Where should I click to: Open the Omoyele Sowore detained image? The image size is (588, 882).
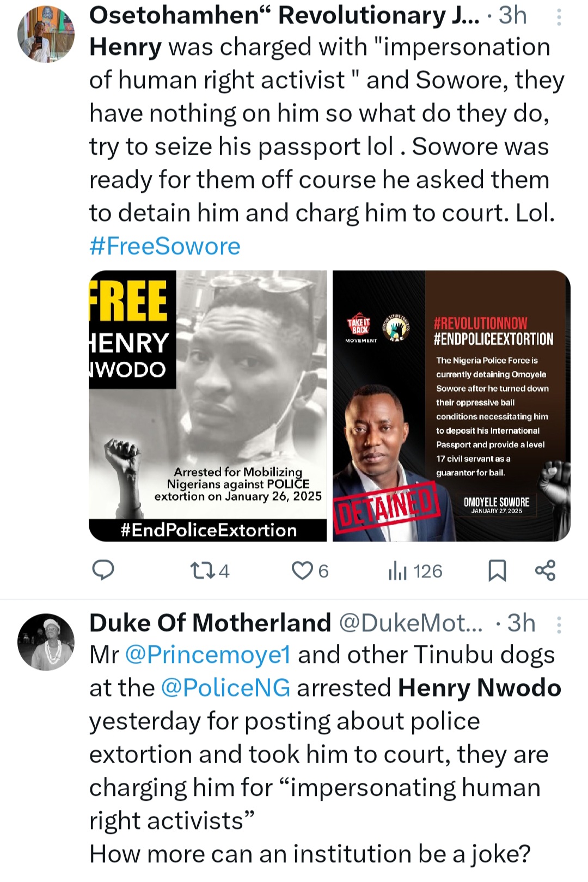coord(451,406)
